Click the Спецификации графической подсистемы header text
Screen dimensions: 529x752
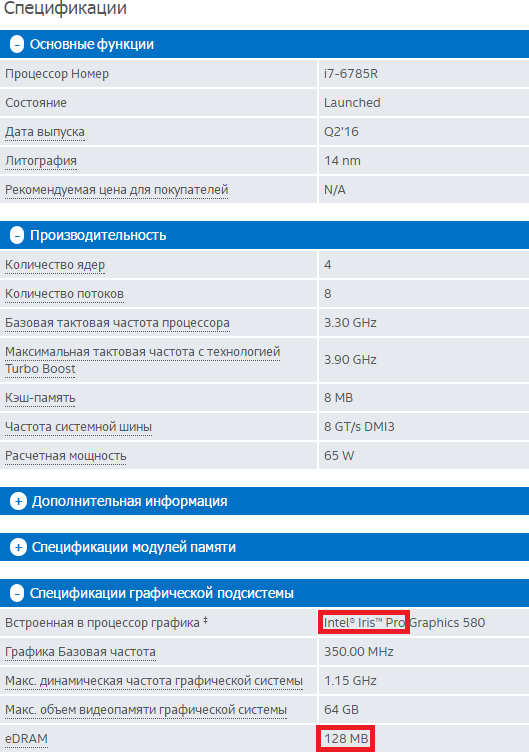coord(162,593)
